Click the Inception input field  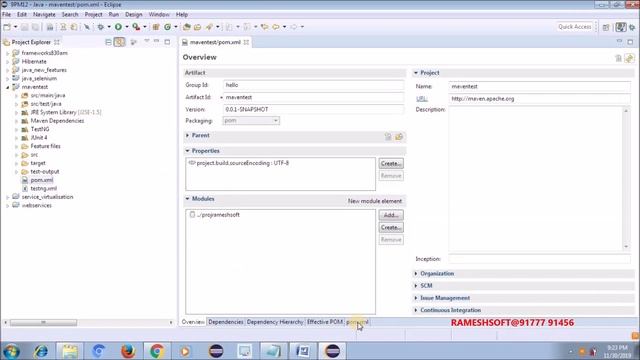point(539,259)
